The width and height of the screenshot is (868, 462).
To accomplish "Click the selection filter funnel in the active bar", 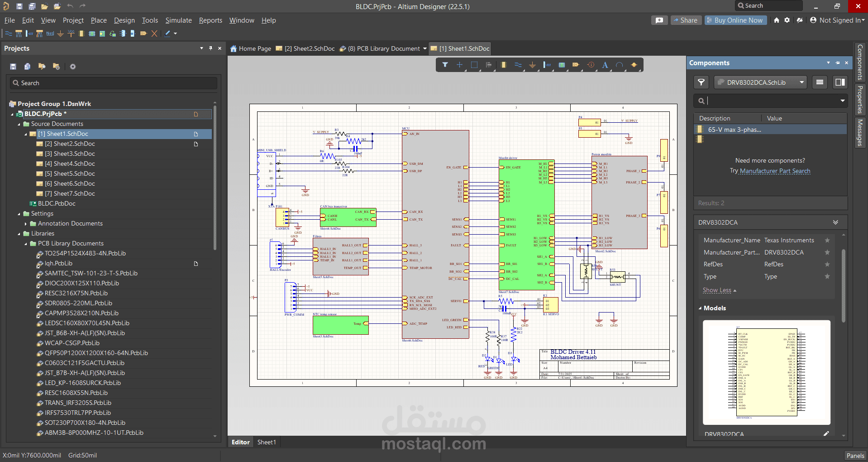I will click(x=445, y=65).
